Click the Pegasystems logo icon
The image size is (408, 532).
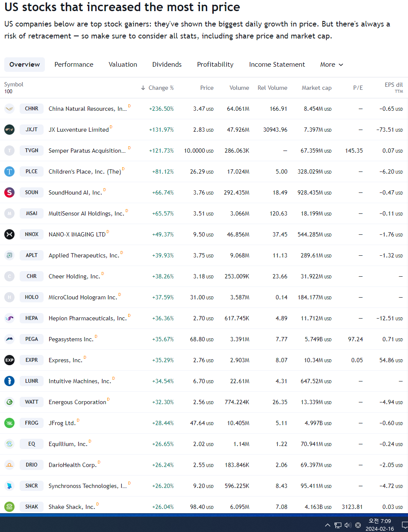[x=9, y=339]
